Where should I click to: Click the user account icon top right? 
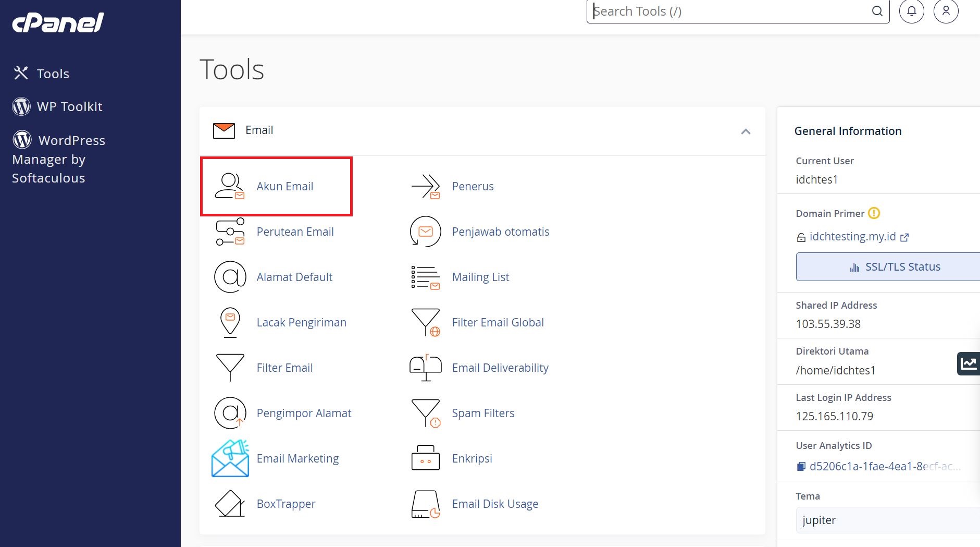(x=946, y=11)
